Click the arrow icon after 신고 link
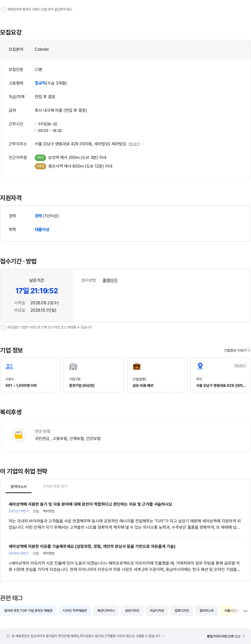This screenshot has height=644, width=251. tap(244, 636)
